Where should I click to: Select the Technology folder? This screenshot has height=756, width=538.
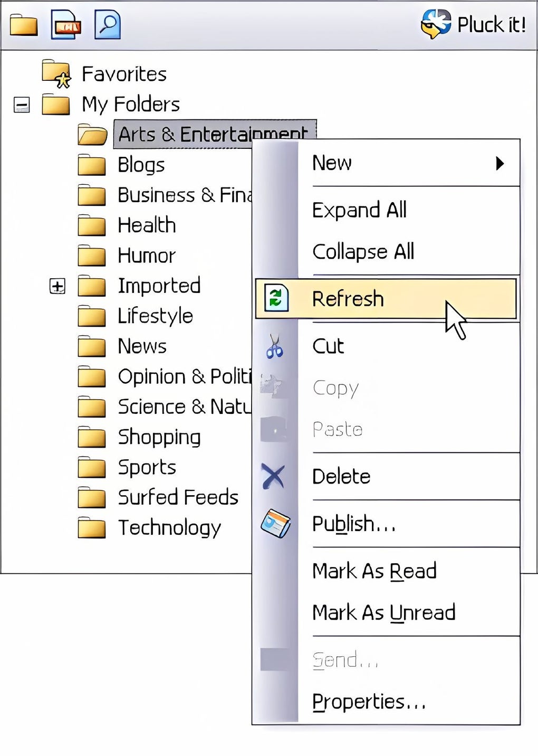pyautogui.click(x=169, y=527)
